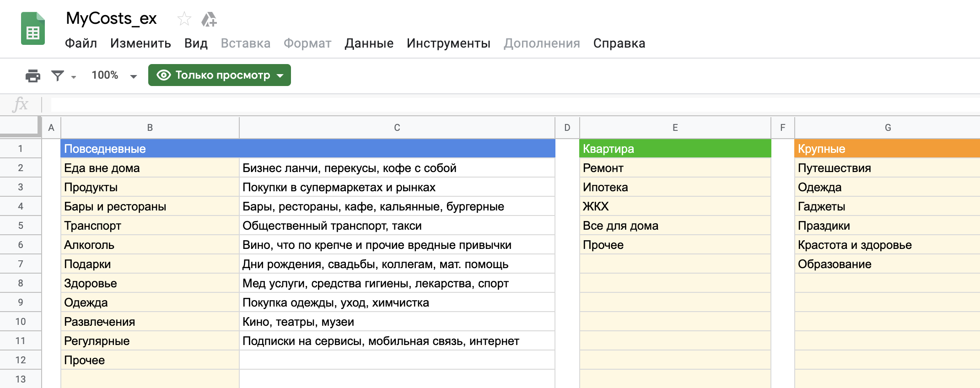Select row 1 header
This screenshot has height=388, width=980.
point(21,149)
